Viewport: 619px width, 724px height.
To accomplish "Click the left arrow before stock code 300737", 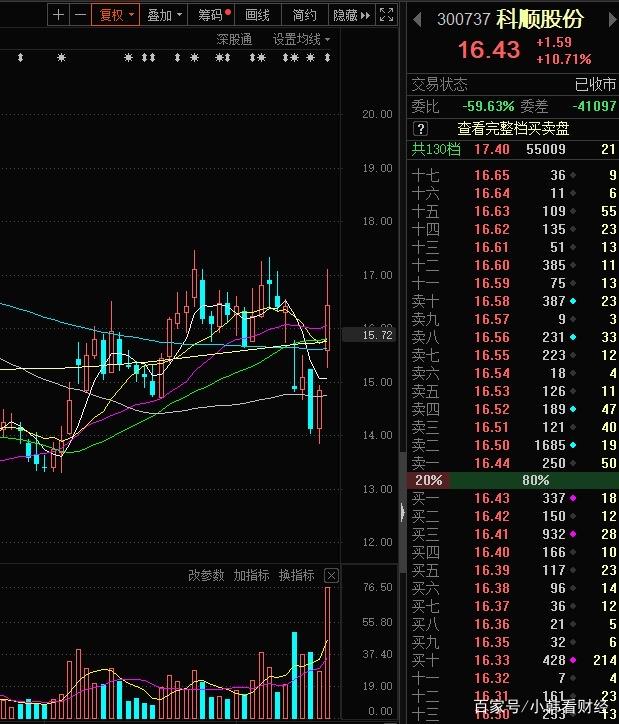I will (417, 20).
